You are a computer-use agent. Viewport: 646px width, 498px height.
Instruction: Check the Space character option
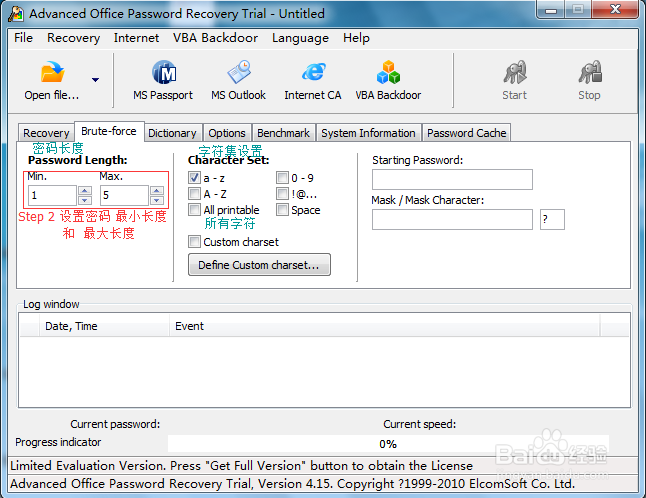coord(282,210)
